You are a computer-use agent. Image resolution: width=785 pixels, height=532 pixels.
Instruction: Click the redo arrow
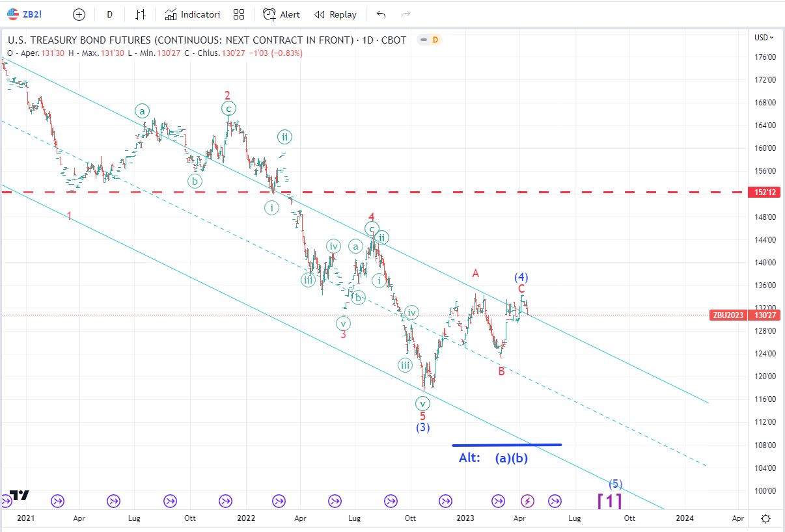(406, 14)
